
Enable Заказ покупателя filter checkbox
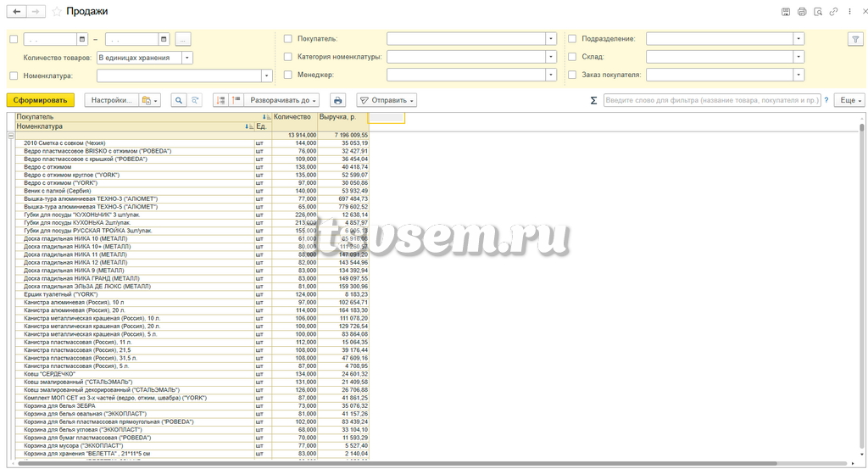[x=572, y=74]
